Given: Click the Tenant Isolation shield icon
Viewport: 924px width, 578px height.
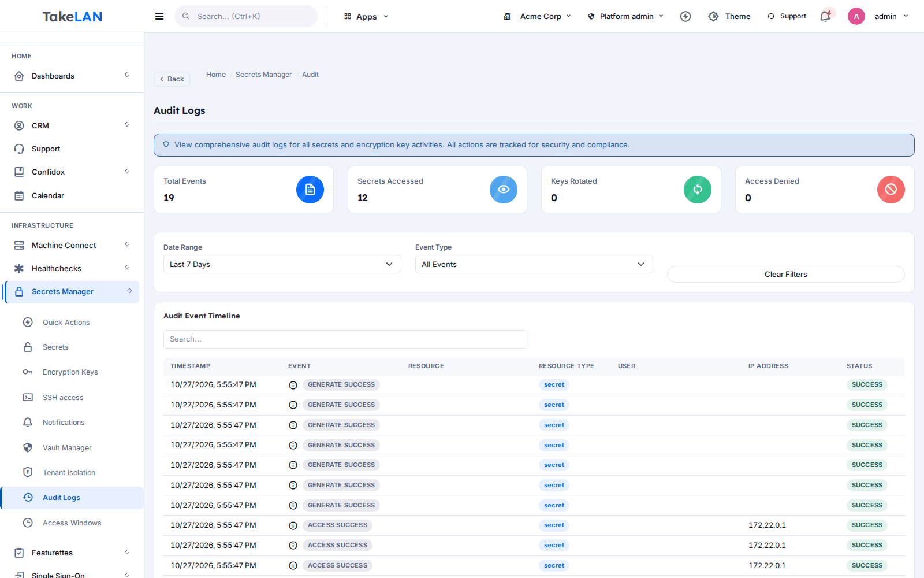Looking at the screenshot, I should coord(28,472).
